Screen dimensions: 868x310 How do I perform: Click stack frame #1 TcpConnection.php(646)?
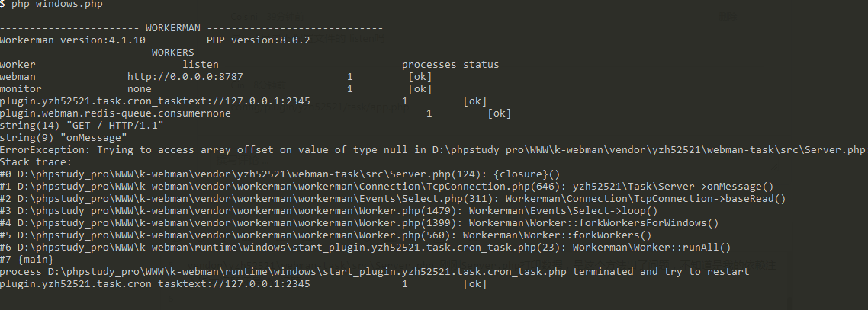[387, 186]
